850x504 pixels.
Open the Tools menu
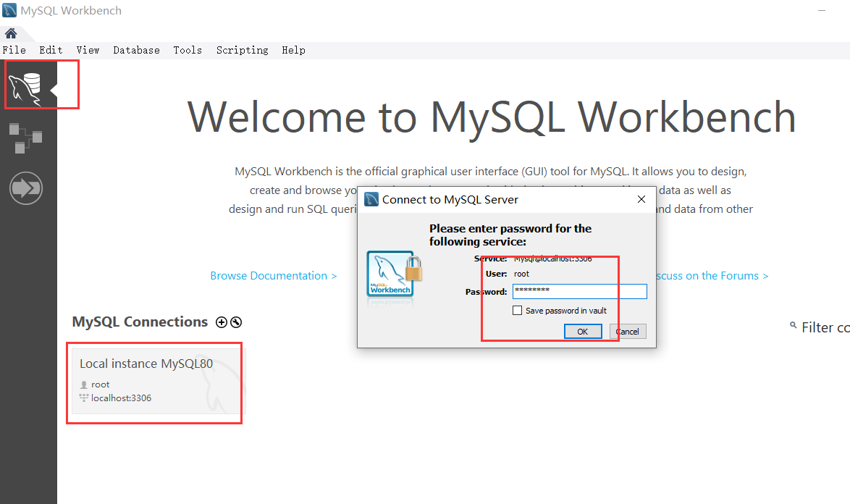[188, 50]
